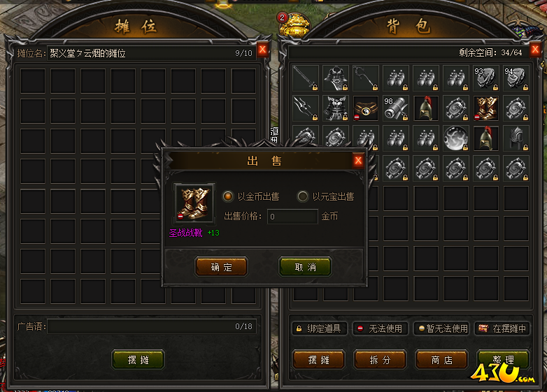The image size is (547, 392).
Task: Click the sale price input field
Action: (x=292, y=217)
